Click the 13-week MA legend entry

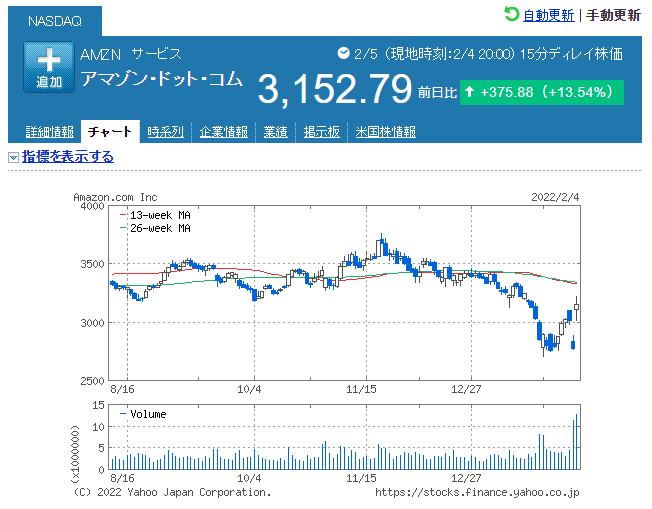point(155,215)
